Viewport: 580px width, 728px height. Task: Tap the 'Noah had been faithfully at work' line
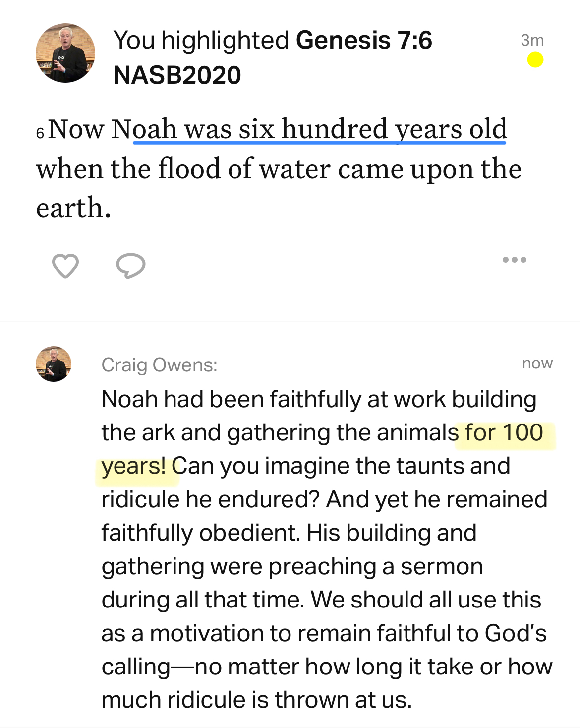coord(319,399)
